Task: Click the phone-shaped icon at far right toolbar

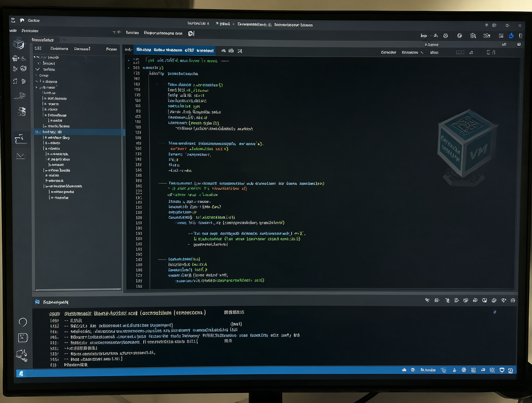Action: pos(520,36)
